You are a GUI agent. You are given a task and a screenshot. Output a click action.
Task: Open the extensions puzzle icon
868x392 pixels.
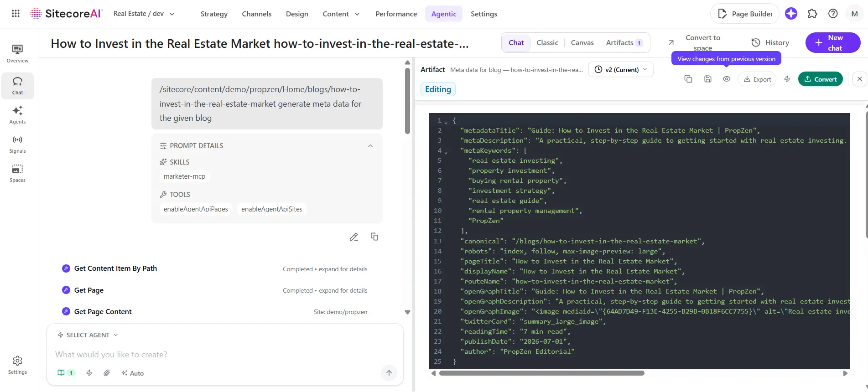(812, 14)
